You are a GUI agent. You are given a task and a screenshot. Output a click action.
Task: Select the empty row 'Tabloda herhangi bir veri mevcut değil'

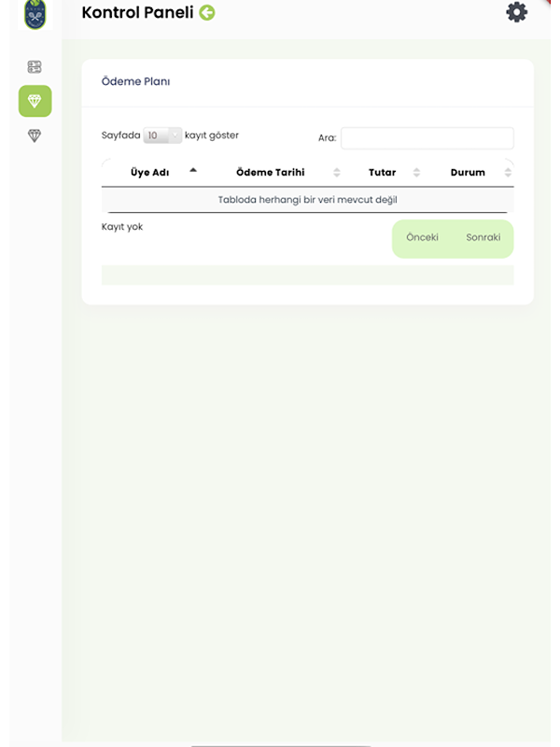click(308, 200)
